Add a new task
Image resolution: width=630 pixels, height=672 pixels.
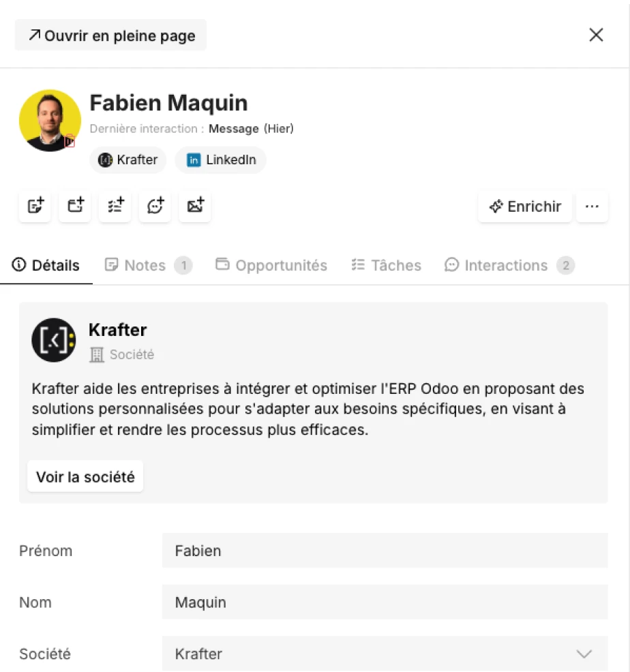[115, 206]
